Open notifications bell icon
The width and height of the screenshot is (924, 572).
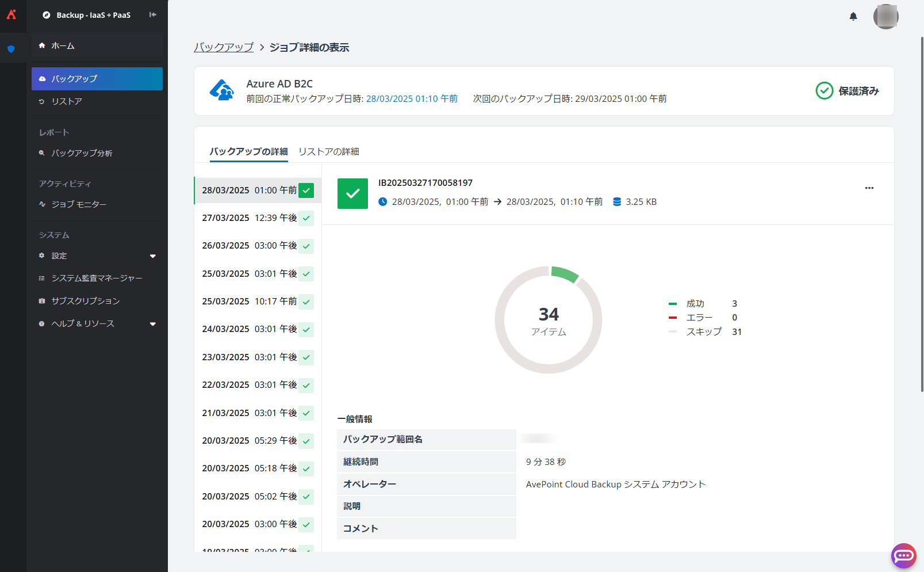tap(853, 16)
